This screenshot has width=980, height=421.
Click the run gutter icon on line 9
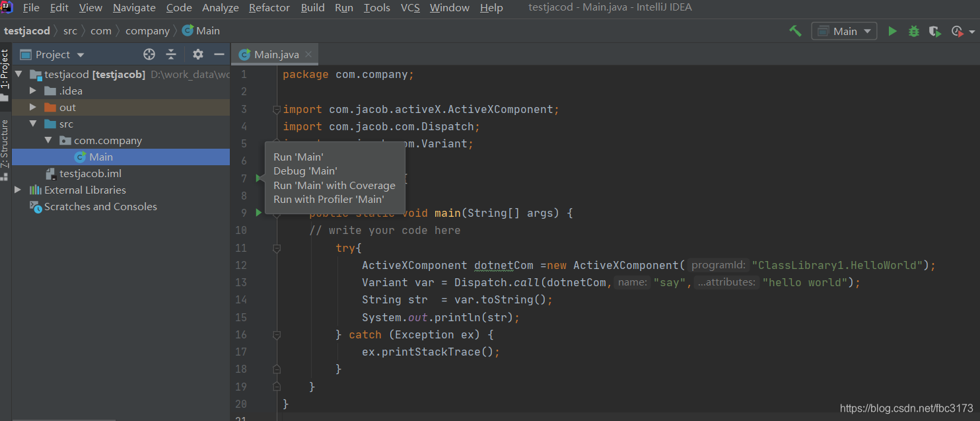259,213
